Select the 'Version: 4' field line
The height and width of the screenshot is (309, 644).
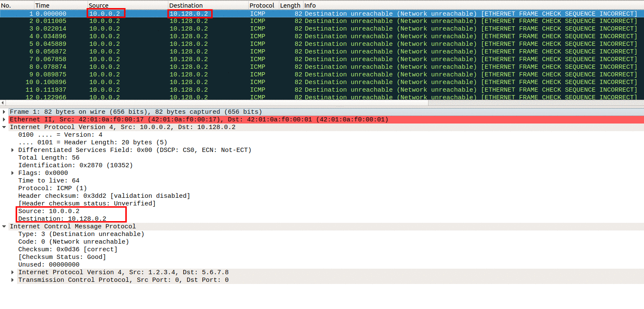point(60,135)
